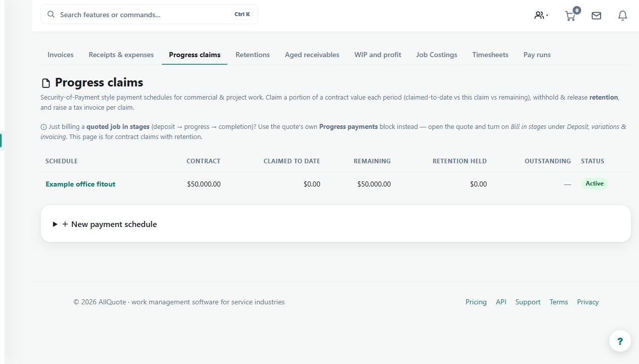Image resolution: width=639 pixels, height=364 pixels.
Task: Open the team members icon menu
Action: point(541,15)
